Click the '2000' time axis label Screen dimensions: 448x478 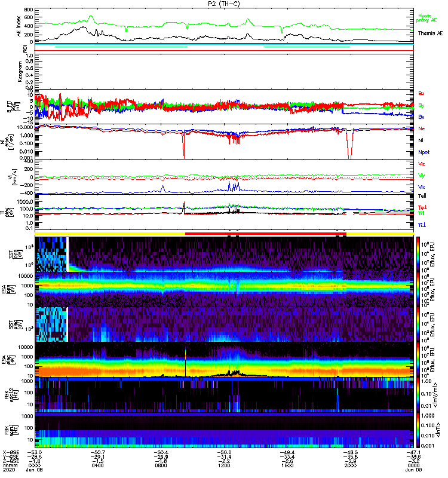point(351,465)
